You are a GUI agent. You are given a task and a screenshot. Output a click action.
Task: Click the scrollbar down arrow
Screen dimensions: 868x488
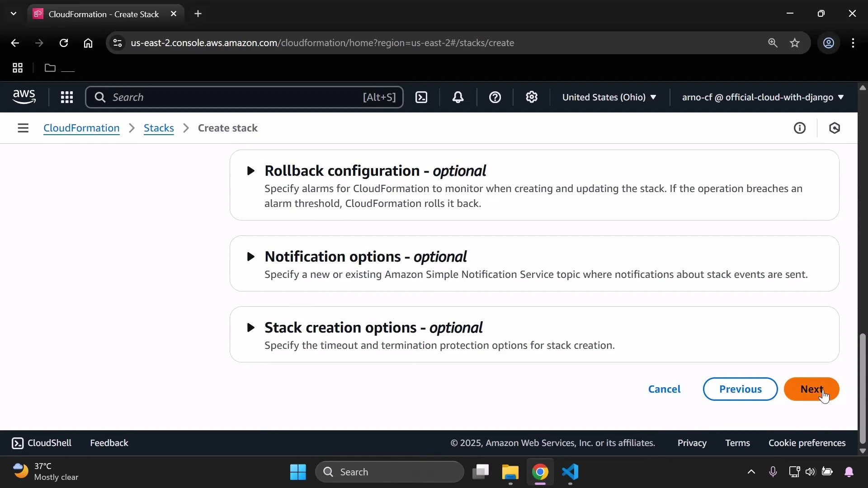[863, 451]
